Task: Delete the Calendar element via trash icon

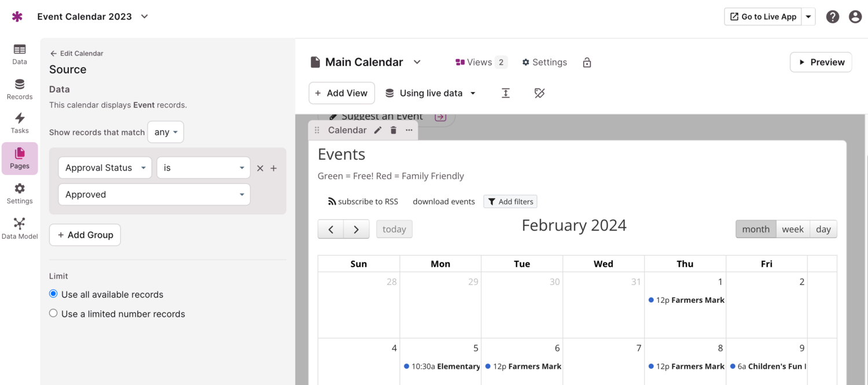Action: [393, 130]
